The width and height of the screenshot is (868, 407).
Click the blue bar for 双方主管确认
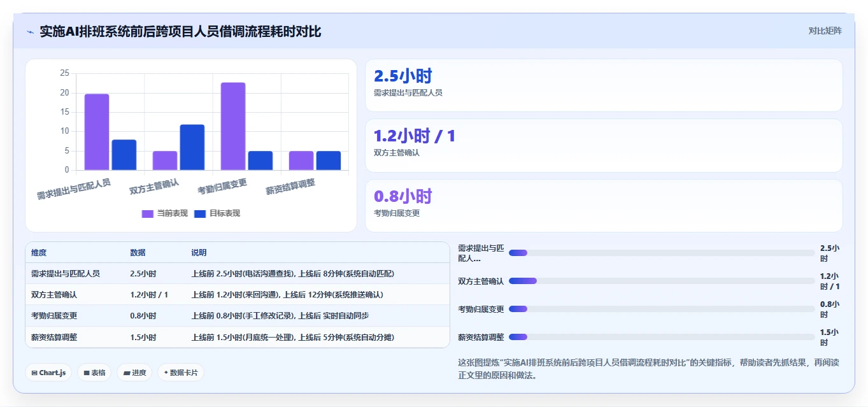(192, 147)
